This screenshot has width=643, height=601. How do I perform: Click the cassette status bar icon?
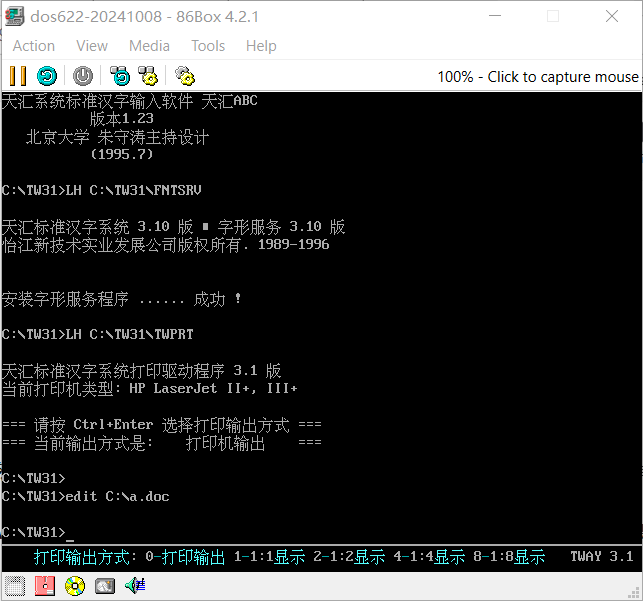(15, 586)
